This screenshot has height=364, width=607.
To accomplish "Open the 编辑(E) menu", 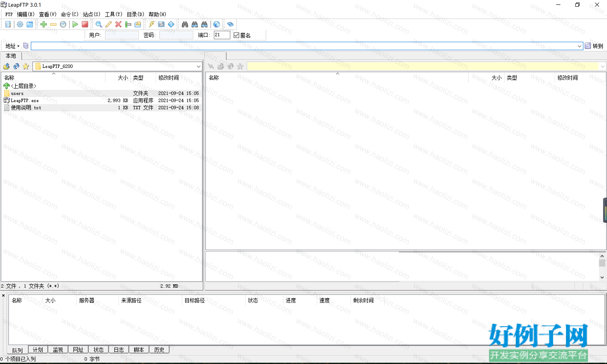I will (x=26, y=15).
